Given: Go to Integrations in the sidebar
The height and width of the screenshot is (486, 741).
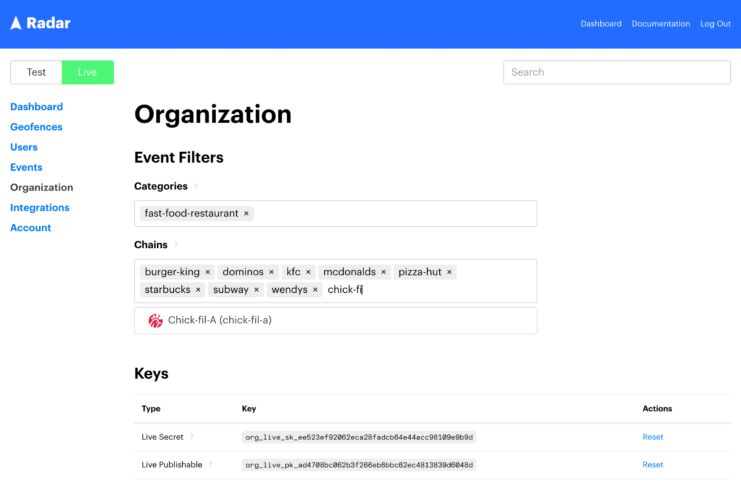Looking at the screenshot, I should pyautogui.click(x=40, y=208).
